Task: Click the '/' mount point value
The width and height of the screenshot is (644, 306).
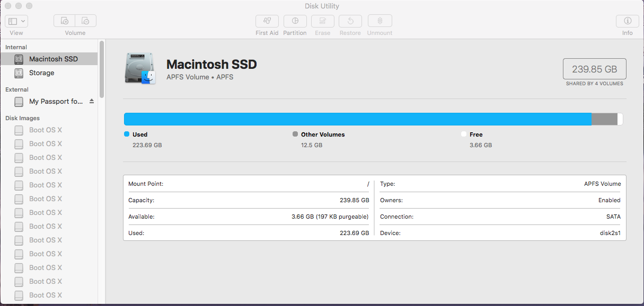Action: [368, 184]
